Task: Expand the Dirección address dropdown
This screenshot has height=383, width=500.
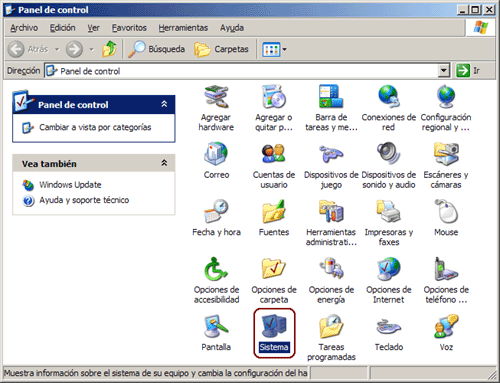Action: [x=443, y=71]
